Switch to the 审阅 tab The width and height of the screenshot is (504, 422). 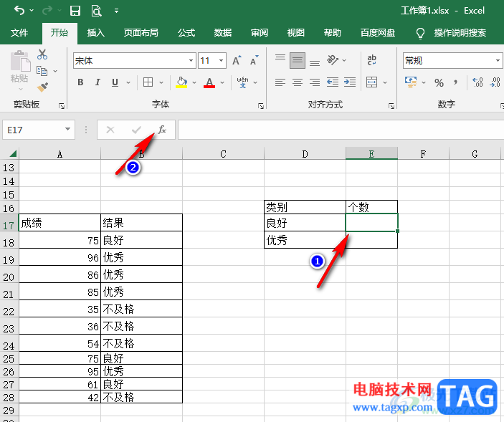click(260, 33)
